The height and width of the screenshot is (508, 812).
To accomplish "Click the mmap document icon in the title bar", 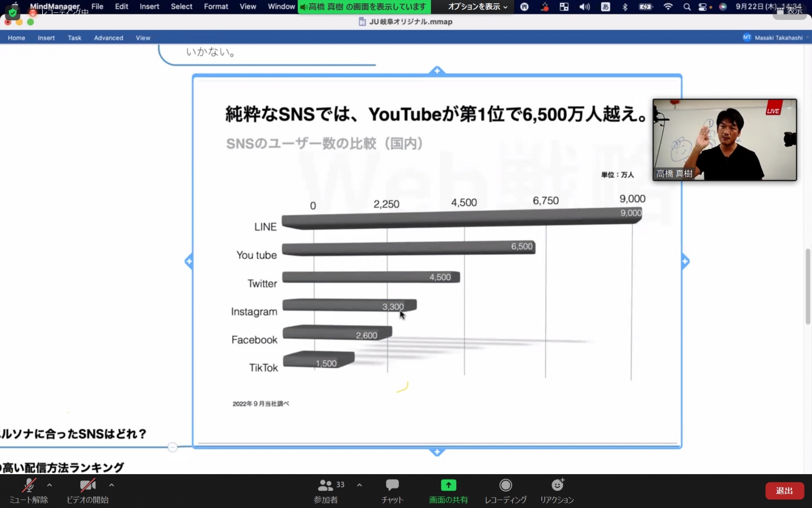I will [362, 22].
